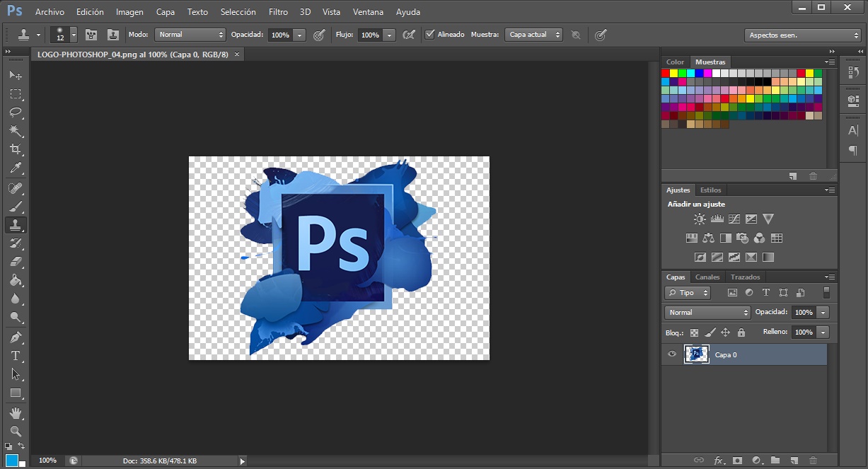This screenshot has width=868, height=469.
Task: Select the Spot Healing Brush tool
Action: coord(16,188)
